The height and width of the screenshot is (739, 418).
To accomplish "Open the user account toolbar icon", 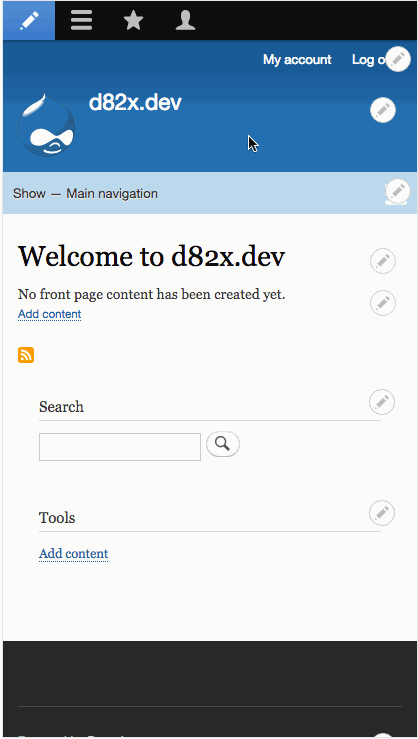I will pos(185,21).
